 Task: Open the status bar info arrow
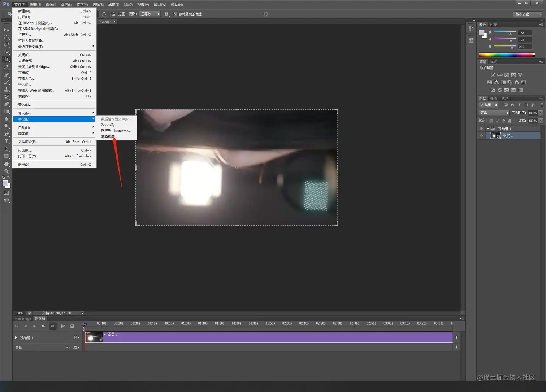[x=82, y=313]
